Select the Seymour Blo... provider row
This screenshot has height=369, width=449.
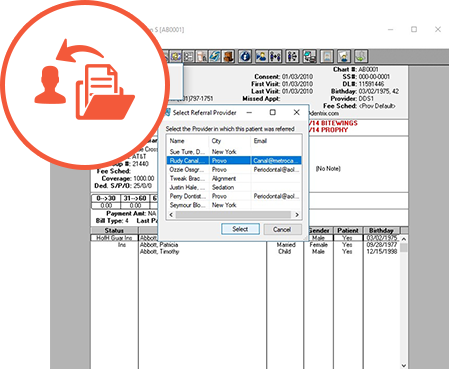(x=234, y=205)
